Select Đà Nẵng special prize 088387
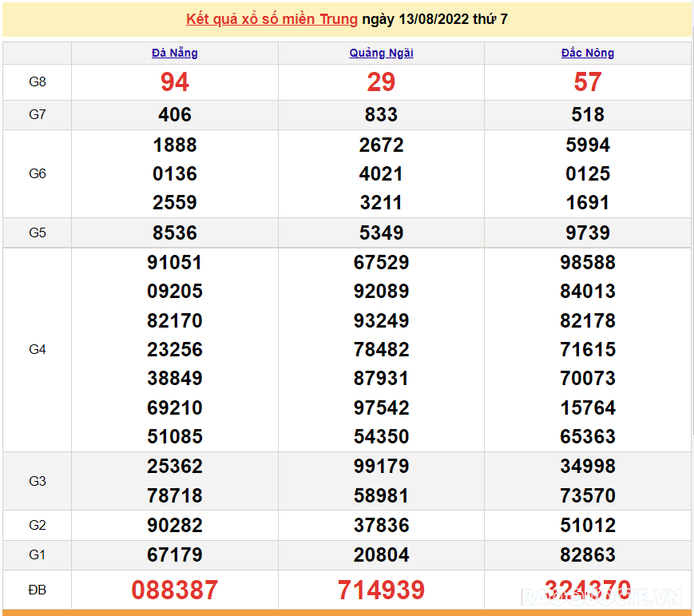The image size is (694, 616). [x=174, y=590]
